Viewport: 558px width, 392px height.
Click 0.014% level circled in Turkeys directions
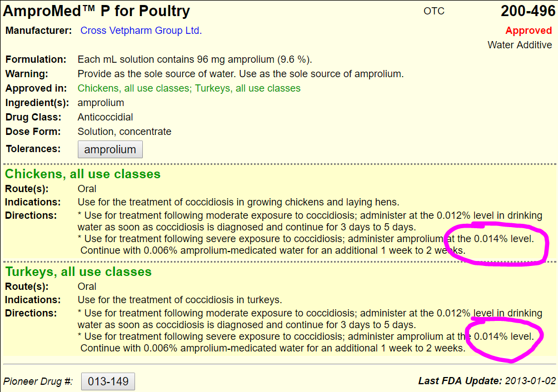(x=503, y=336)
